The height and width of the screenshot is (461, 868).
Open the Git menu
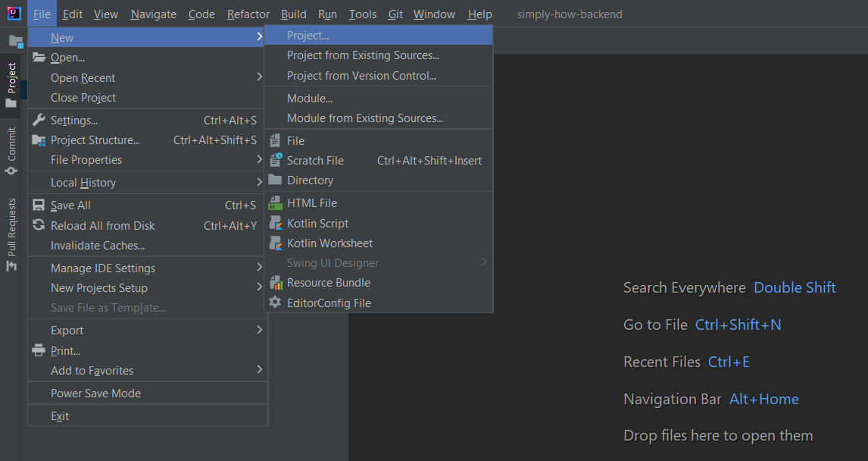(x=395, y=14)
